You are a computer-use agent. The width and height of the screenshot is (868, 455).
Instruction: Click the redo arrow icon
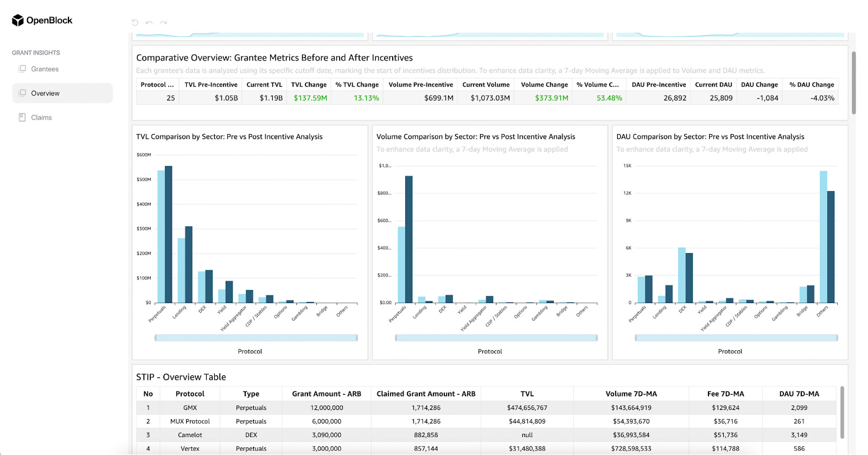pos(163,23)
